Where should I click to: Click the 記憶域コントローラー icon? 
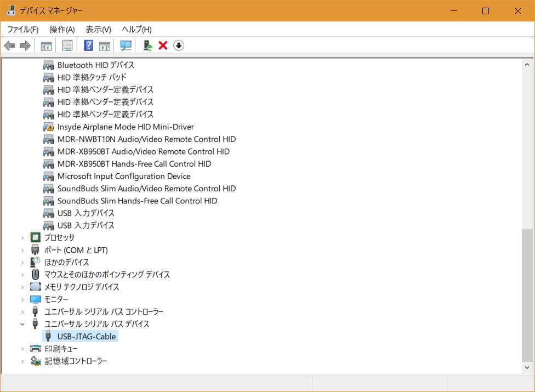[x=36, y=361]
